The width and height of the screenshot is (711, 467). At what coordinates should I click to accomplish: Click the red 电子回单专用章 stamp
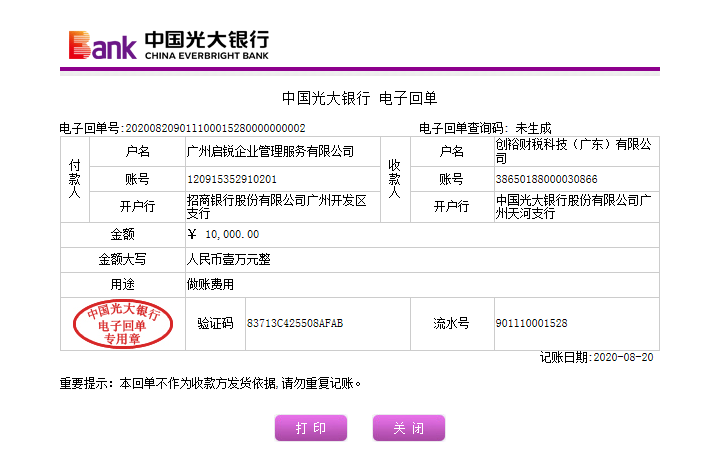tap(122, 324)
